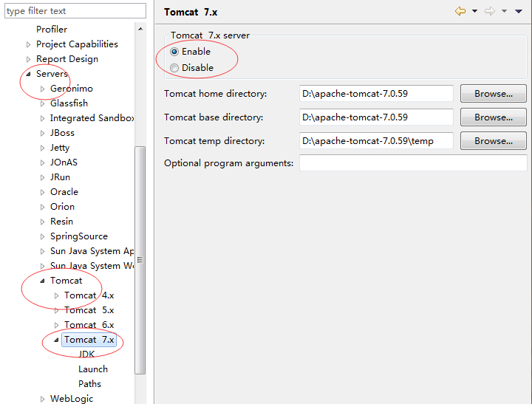Open the back history dropdown arrow
The image size is (532, 404).
474,11
